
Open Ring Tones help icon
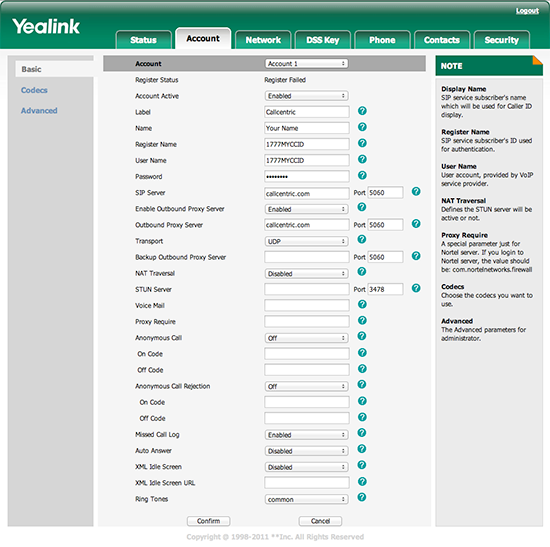click(362, 498)
